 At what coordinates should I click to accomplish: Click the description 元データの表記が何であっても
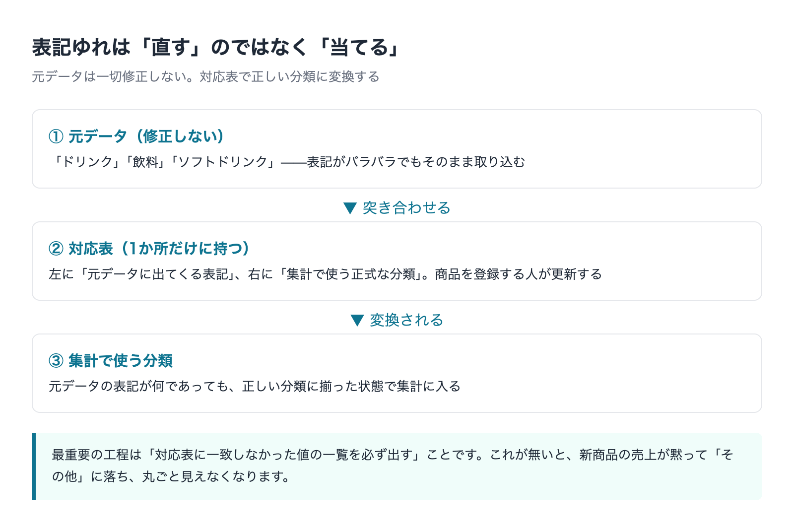(x=255, y=386)
